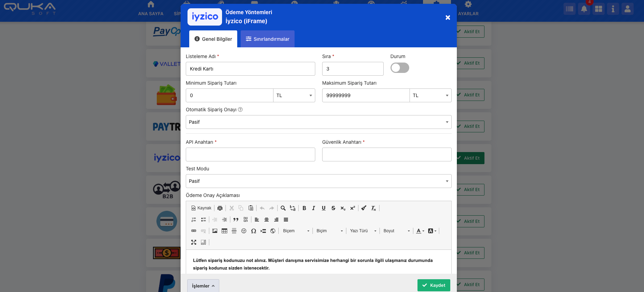Expand the Test Modu dropdown
The width and height of the screenshot is (644, 292).
pyautogui.click(x=318, y=181)
